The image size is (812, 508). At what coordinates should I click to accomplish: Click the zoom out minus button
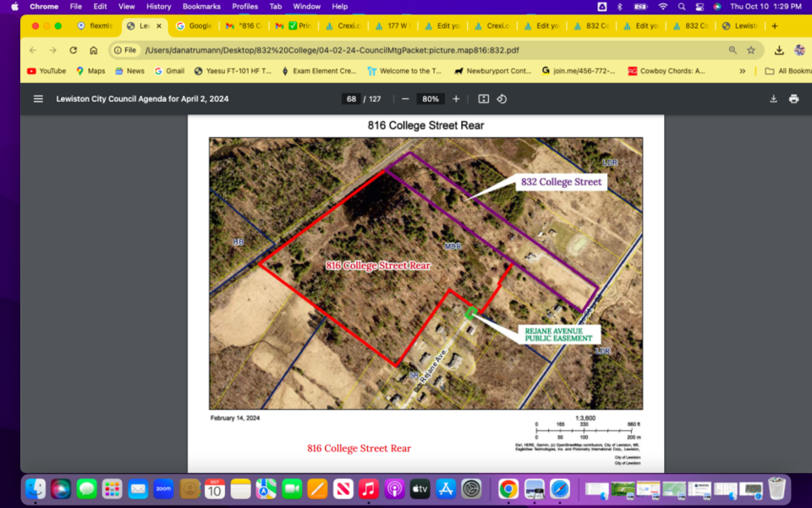coord(405,99)
